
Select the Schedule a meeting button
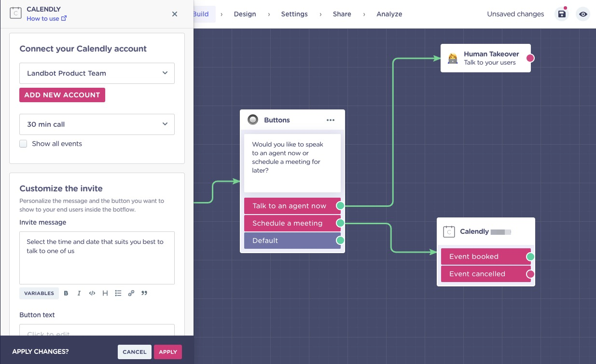coord(292,223)
